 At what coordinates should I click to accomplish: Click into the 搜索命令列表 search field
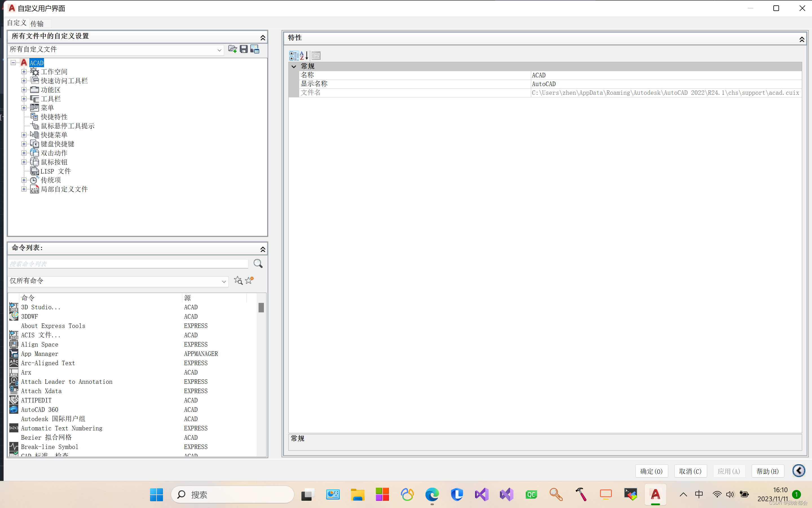[128, 264]
